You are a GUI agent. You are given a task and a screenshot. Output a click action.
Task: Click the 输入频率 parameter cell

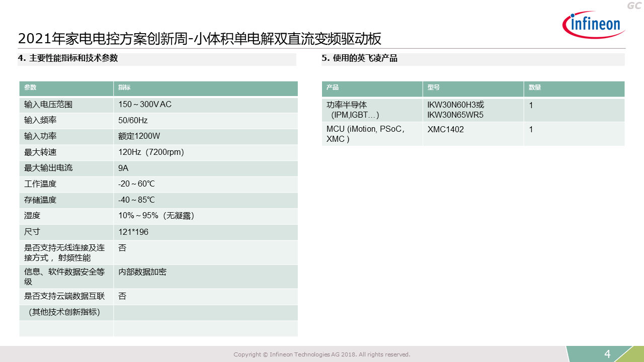coord(66,121)
